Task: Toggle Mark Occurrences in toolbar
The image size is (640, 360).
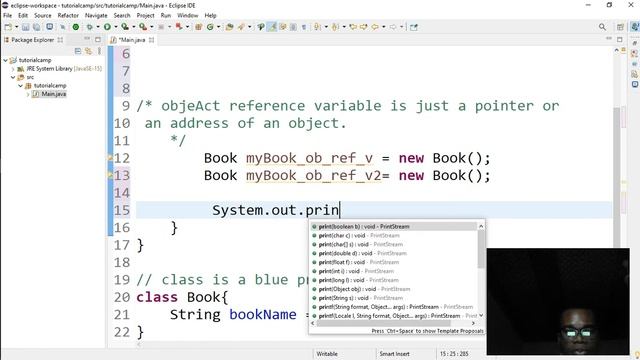Action: (272, 27)
